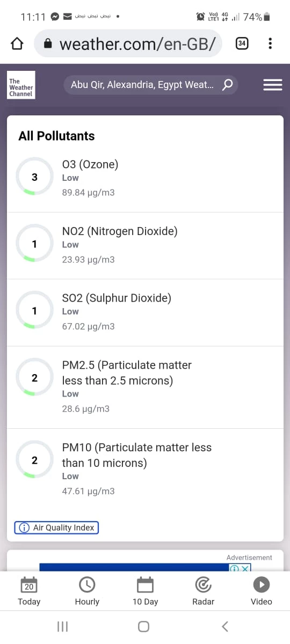This screenshot has height=644, width=290.
Task: Tap the padlock site security icon
Action: 48,44
